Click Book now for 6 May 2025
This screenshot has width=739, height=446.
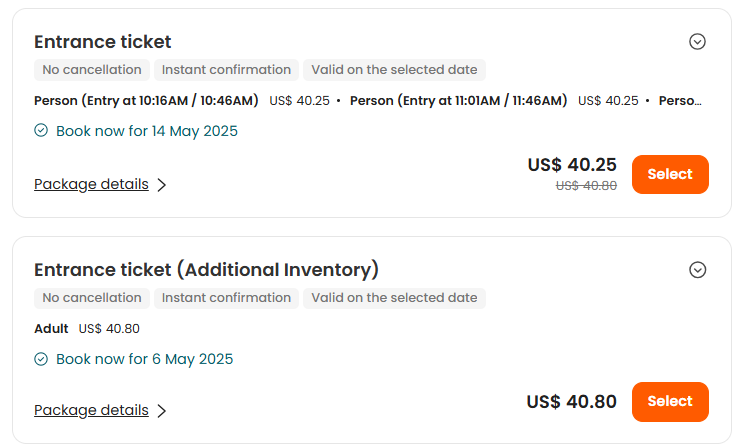click(145, 359)
